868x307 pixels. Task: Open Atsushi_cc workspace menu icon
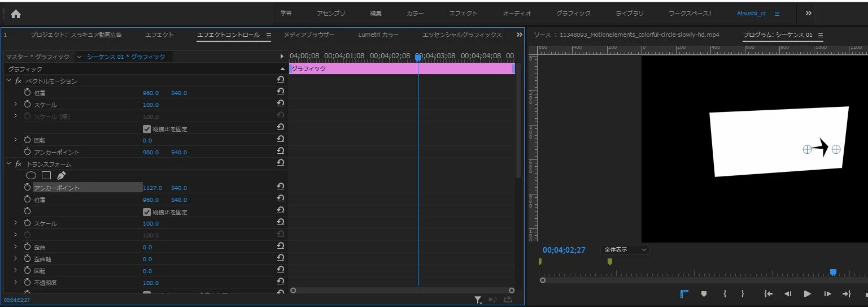click(x=777, y=14)
